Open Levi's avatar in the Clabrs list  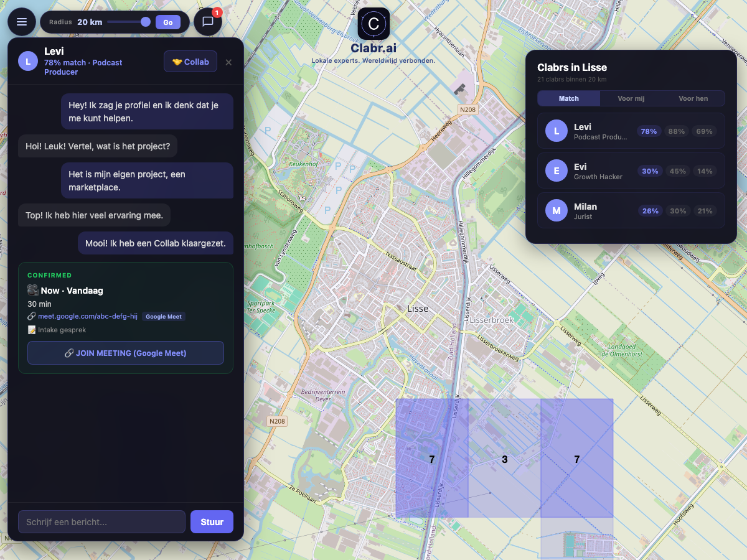click(556, 131)
